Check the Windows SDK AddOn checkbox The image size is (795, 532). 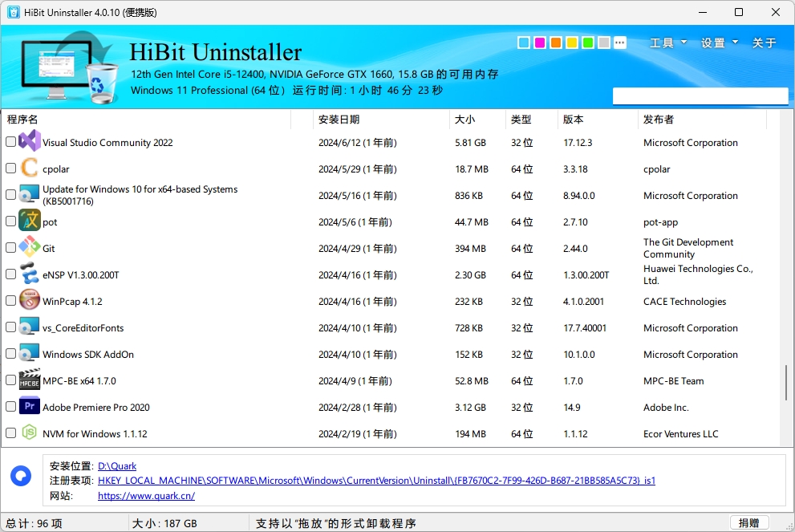[10, 354]
